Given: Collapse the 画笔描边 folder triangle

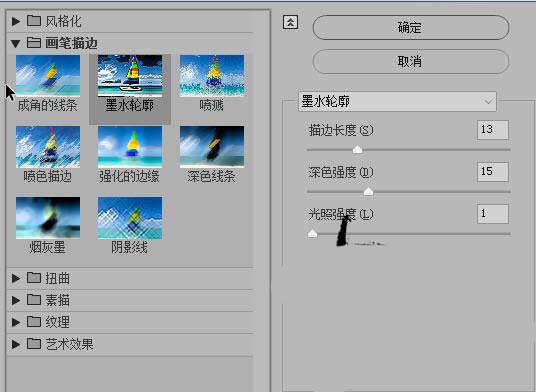Looking at the screenshot, I should point(15,43).
